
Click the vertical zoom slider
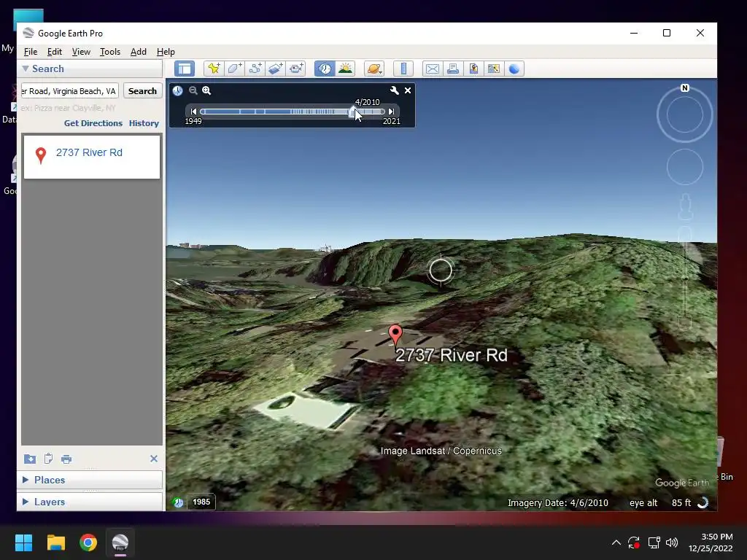pos(685,279)
